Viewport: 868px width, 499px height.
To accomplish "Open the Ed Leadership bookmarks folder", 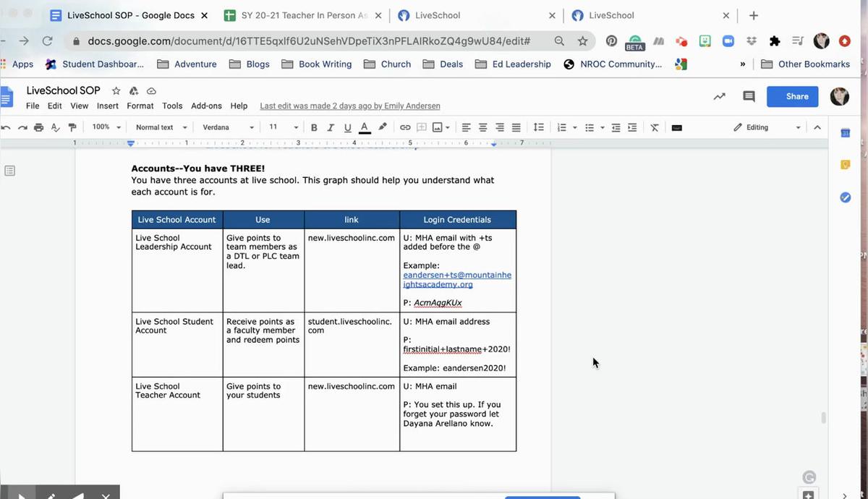I will [x=513, y=64].
